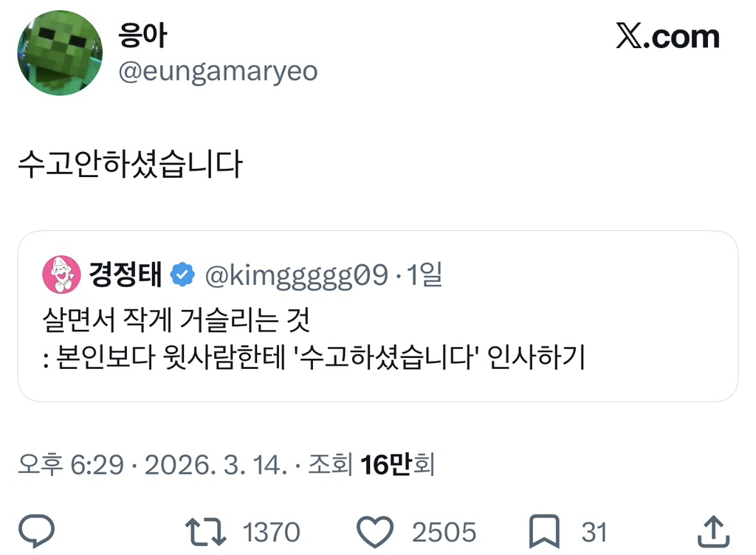Click the reply speech bubble icon
Screen dimensions: 756x555
click(x=36, y=531)
